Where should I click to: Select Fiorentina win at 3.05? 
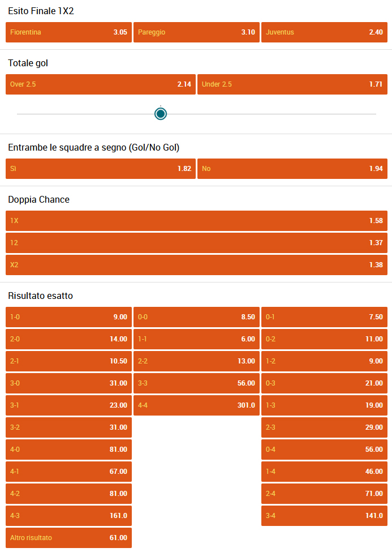tap(68, 32)
